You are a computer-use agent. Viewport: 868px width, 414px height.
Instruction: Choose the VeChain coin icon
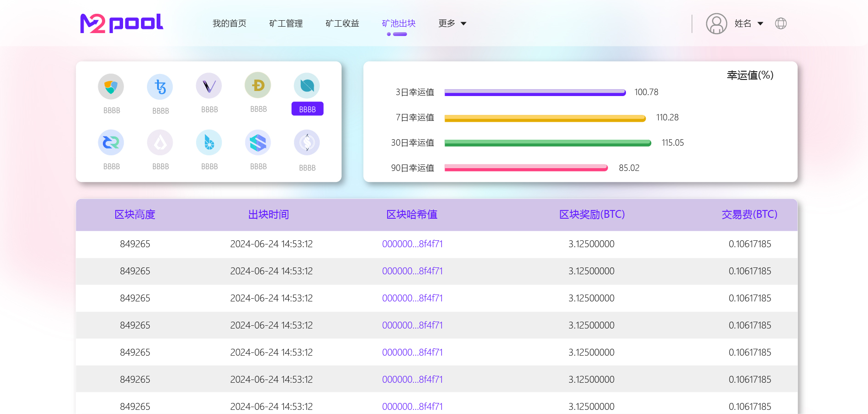click(x=209, y=86)
